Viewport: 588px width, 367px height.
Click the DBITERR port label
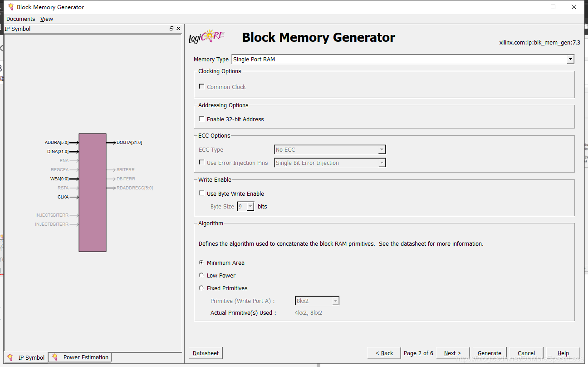coord(126,179)
